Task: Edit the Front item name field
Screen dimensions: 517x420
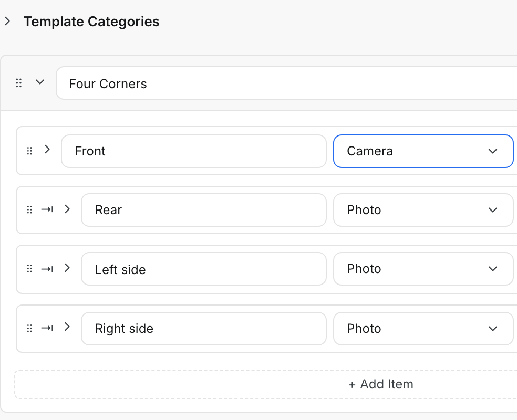Action: click(x=194, y=151)
